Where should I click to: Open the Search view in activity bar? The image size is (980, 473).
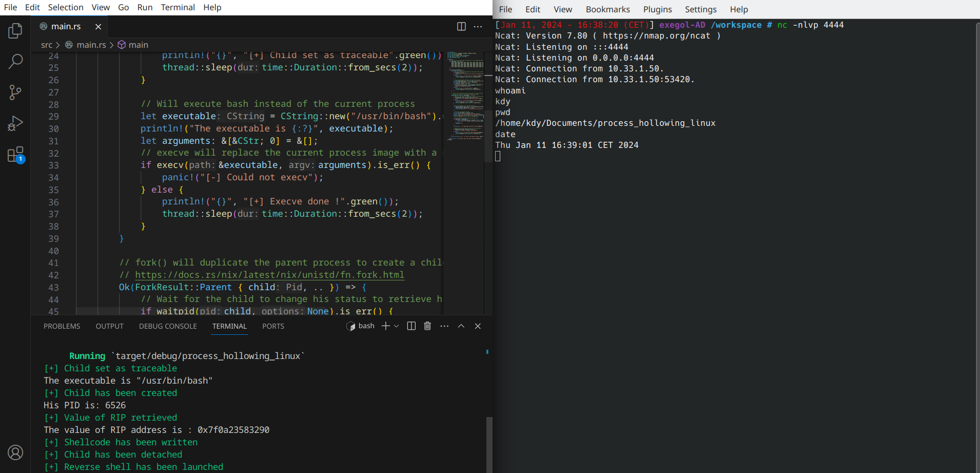click(x=15, y=62)
